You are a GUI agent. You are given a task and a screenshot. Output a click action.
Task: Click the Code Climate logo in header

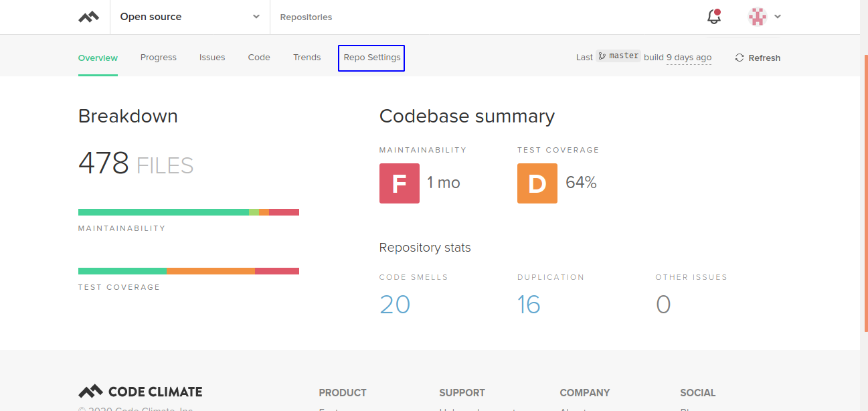point(88,17)
